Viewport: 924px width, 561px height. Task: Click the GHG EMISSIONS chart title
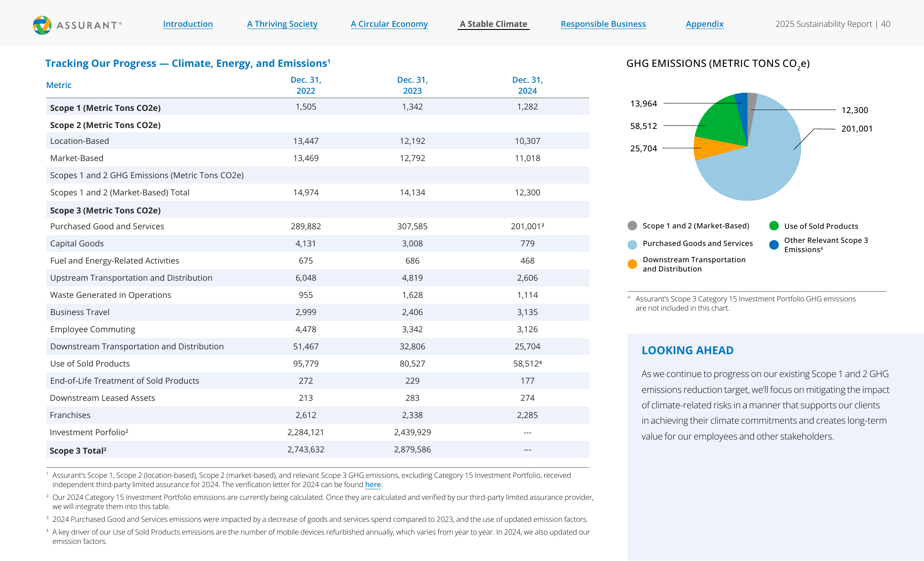pos(718,64)
